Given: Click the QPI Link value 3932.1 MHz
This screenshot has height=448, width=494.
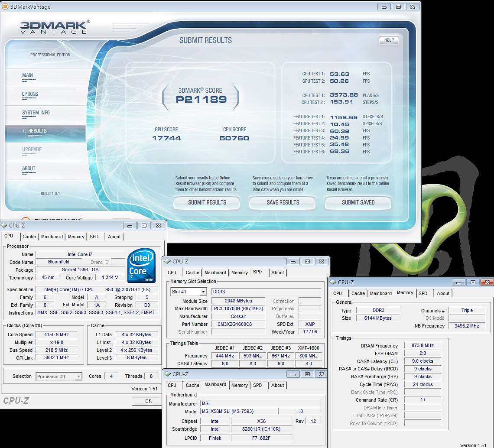Looking at the screenshot, I should 56,357.
